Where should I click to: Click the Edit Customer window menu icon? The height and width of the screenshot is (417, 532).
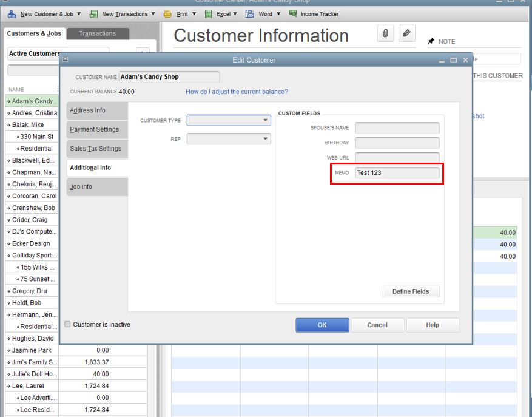tap(66, 59)
